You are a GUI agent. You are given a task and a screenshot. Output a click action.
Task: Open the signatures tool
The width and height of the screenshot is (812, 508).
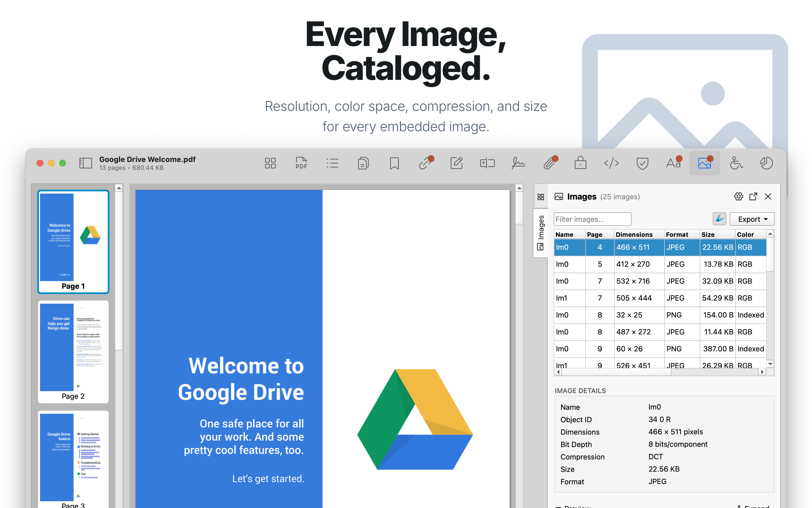click(x=518, y=163)
